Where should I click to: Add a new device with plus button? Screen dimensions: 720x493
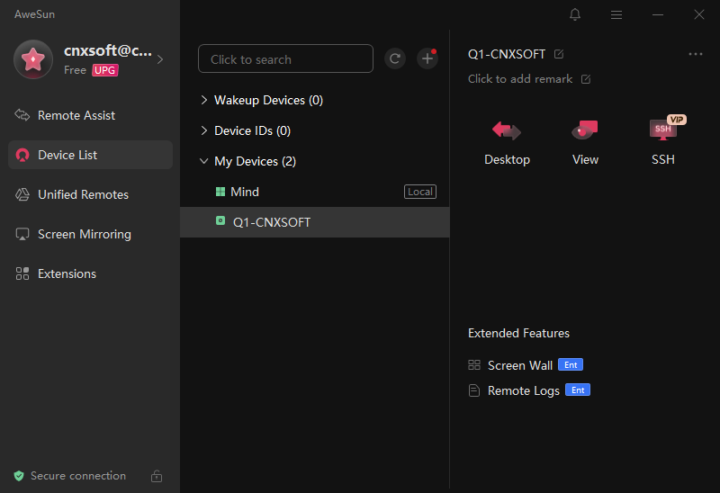pos(427,59)
